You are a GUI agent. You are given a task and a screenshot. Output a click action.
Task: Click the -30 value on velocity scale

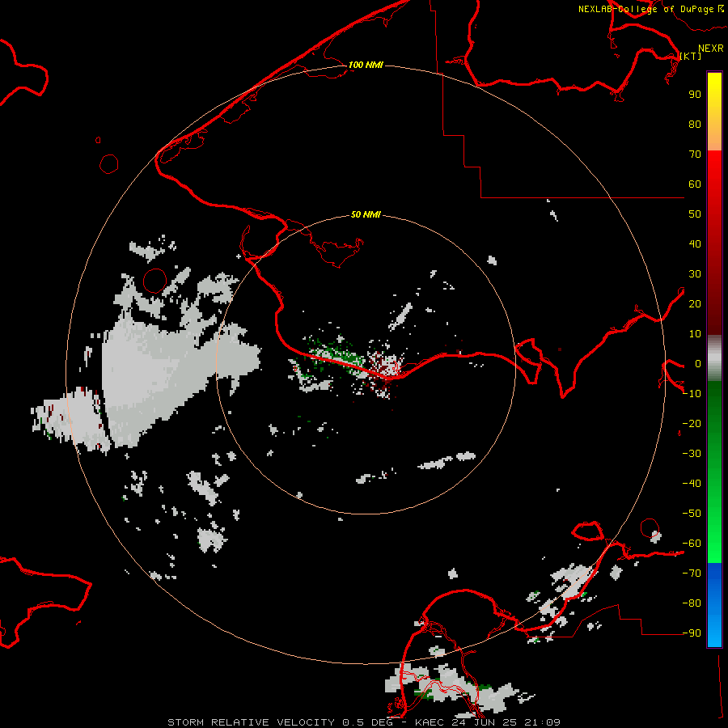coord(692,454)
